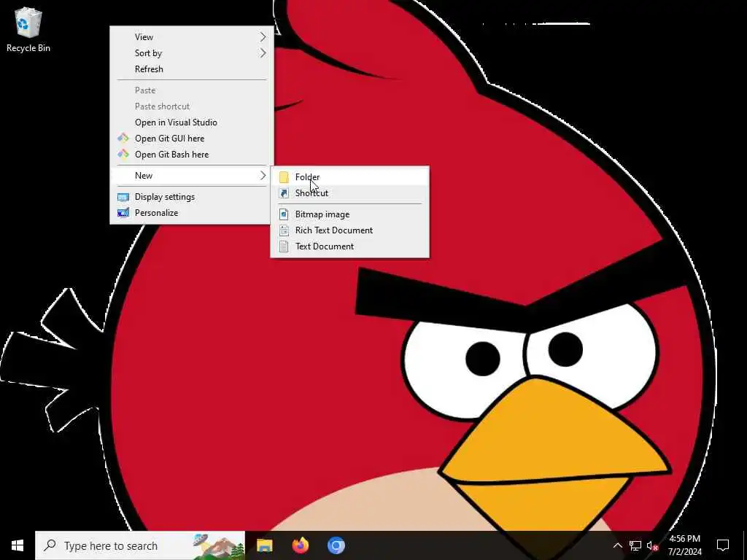Select Sort by in the context menu
Image resolution: width=747 pixels, height=560 pixels.
pos(192,52)
